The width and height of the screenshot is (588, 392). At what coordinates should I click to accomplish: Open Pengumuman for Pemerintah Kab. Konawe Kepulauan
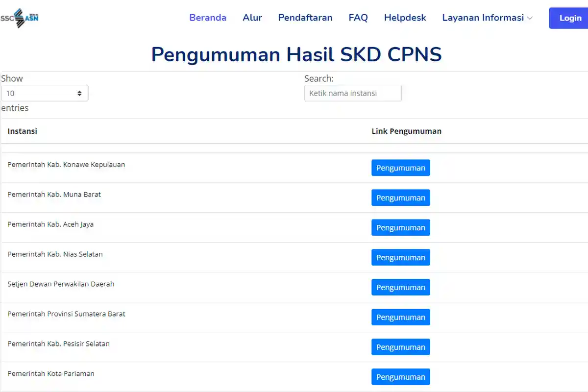pos(400,168)
